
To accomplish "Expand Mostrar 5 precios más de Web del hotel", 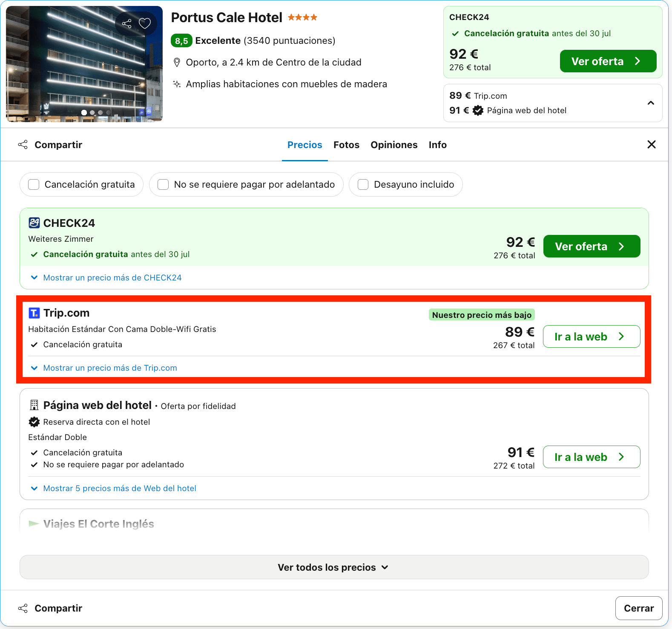I will tap(113, 488).
